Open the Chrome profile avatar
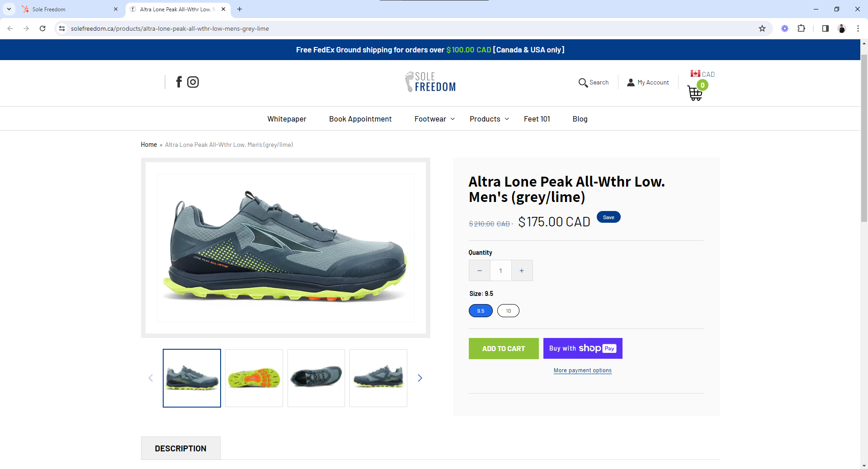Viewport: 868px width, 469px height. coord(841,28)
